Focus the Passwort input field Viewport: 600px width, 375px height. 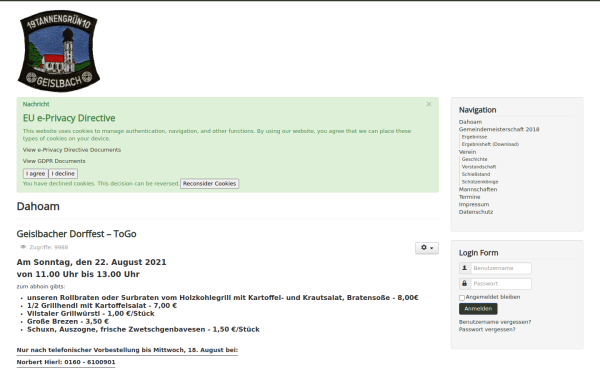[x=501, y=284]
